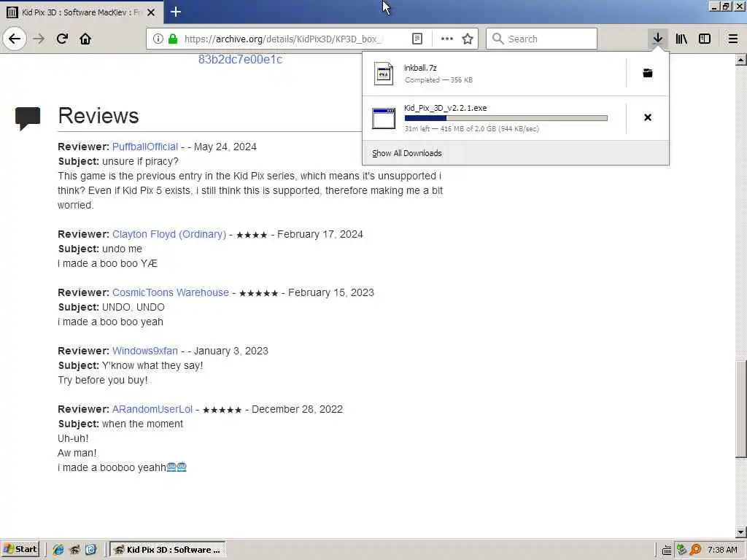Click the 'December 28, 2022' review date
The width and height of the screenshot is (747, 560).
tap(298, 409)
